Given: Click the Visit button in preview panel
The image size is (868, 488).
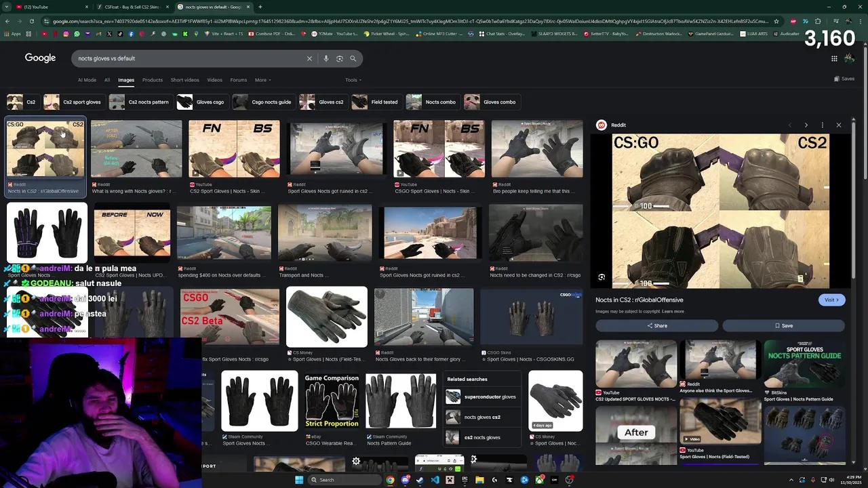Looking at the screenshot, I should pos(831,300).
